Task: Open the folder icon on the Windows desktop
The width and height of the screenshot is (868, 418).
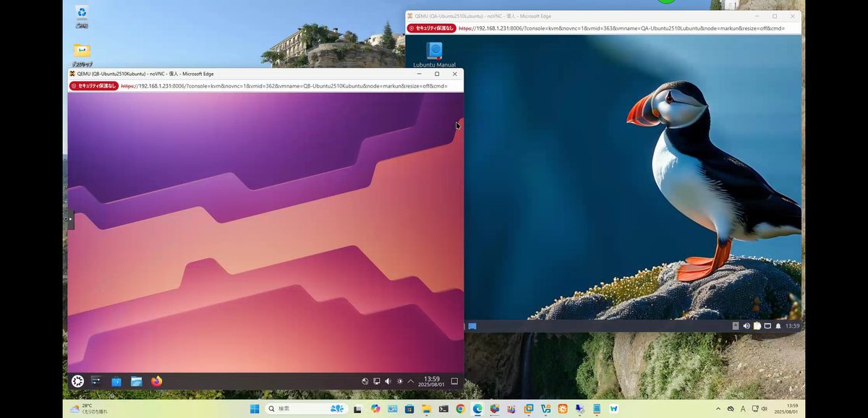Action: pos(82,55)
